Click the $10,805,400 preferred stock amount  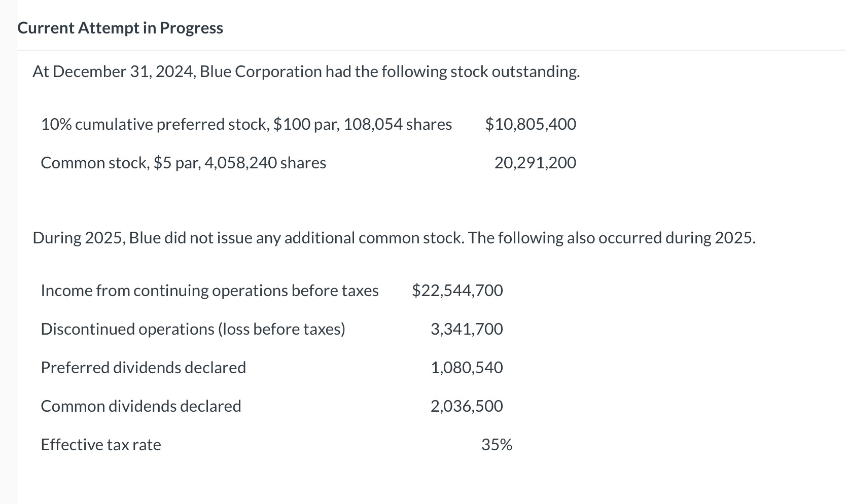click(530, 124)
